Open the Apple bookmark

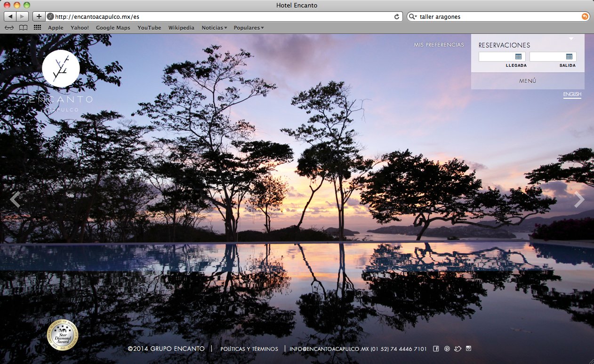[56, 28]
